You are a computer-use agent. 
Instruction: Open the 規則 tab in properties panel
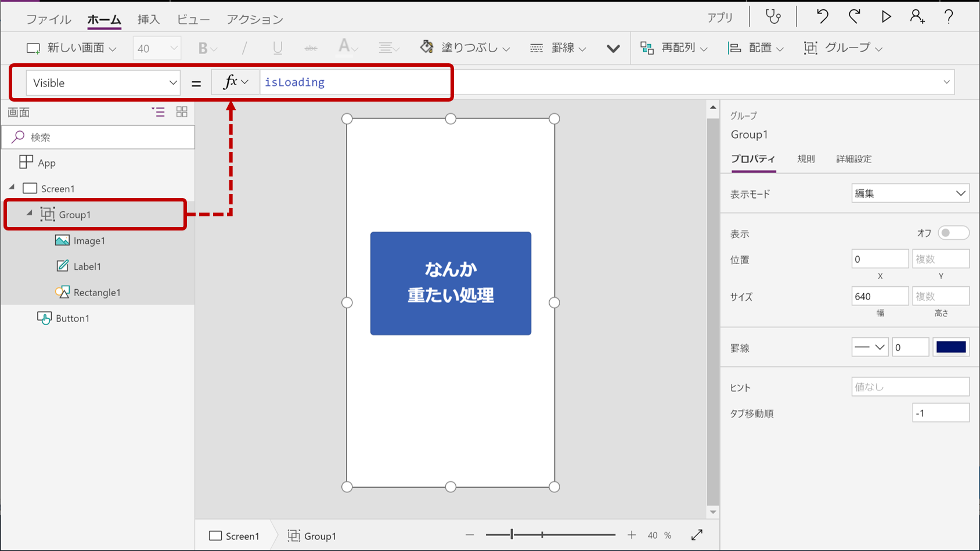point(806,159)
